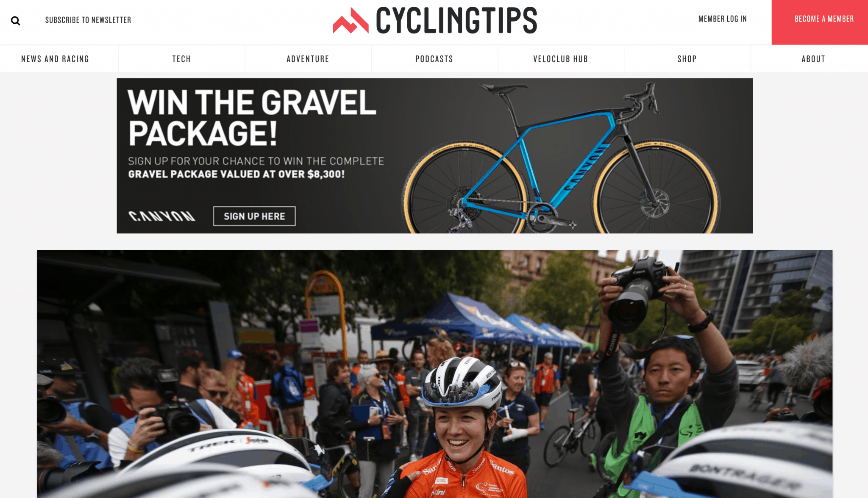Click the Canyon brand logo in banner

tap(162, 216)
